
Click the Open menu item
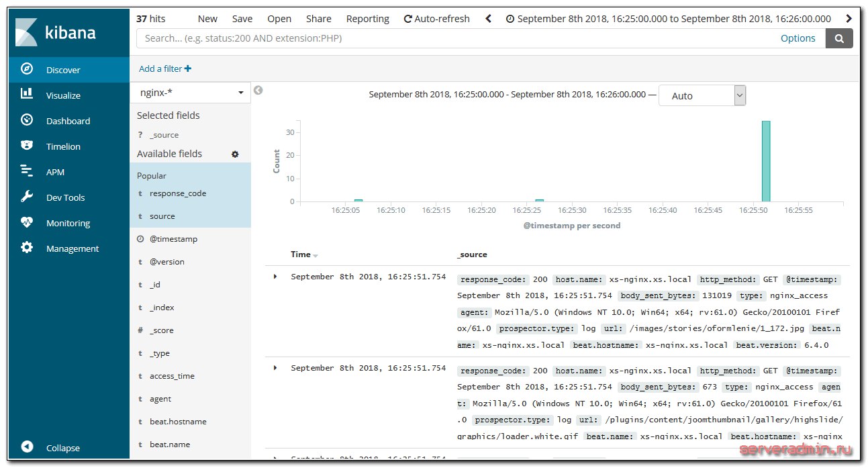click(x=279, y=19)
